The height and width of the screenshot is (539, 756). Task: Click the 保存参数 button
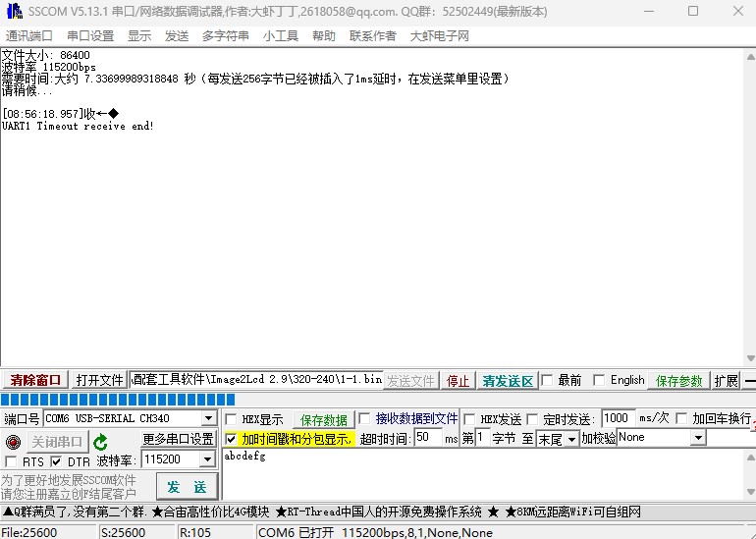[x=678, y=381]
